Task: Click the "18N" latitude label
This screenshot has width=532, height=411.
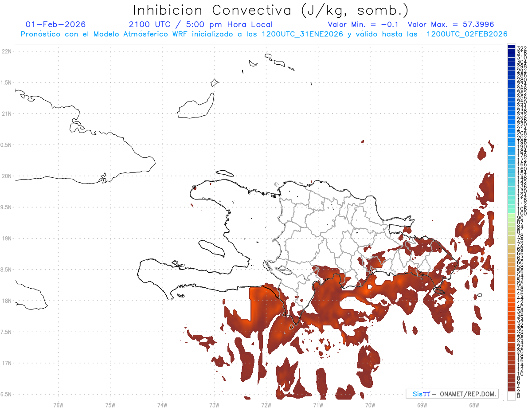Action: click(x=6, y=301)
